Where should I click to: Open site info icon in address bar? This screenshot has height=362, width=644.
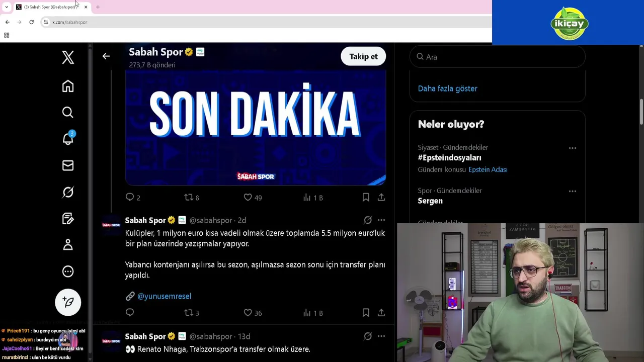coord(46,22)
